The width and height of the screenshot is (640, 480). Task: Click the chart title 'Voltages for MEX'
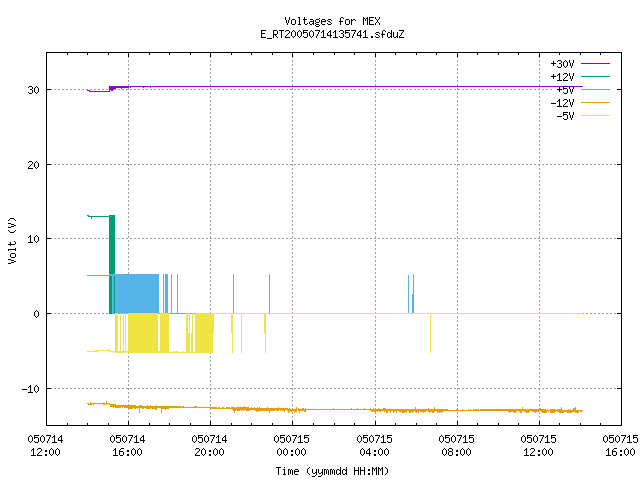click(x=332, y=21)
